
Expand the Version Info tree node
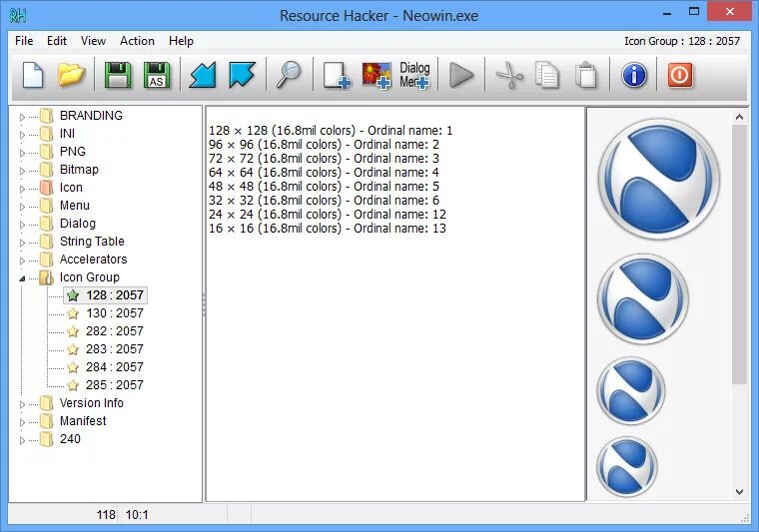[x=22, y=404]
